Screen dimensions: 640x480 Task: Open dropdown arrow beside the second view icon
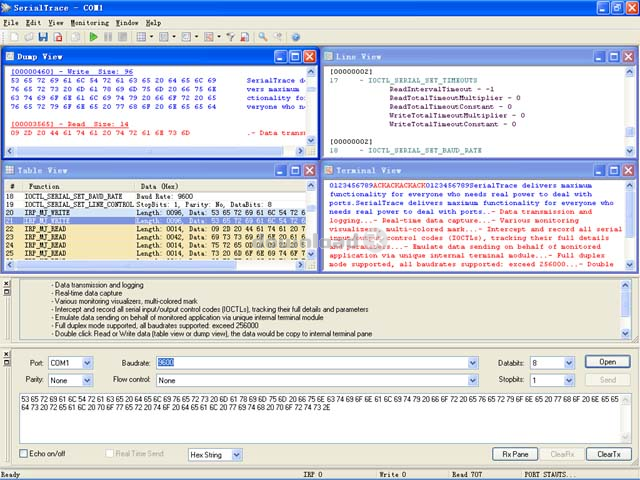click(174, 37)
